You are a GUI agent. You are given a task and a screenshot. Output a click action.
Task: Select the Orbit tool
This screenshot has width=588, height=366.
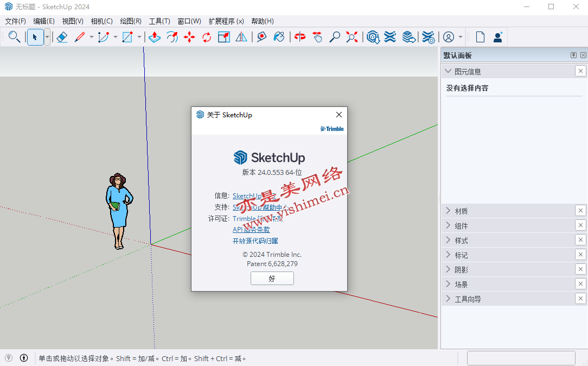coord(299,37)
